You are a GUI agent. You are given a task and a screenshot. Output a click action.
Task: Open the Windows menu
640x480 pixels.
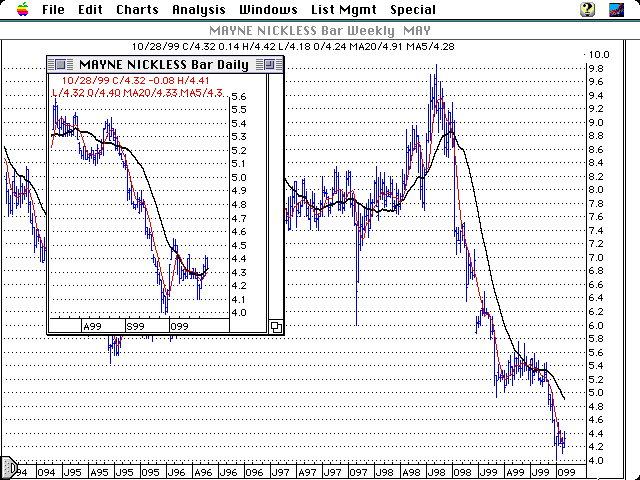[x=268, y=9]
